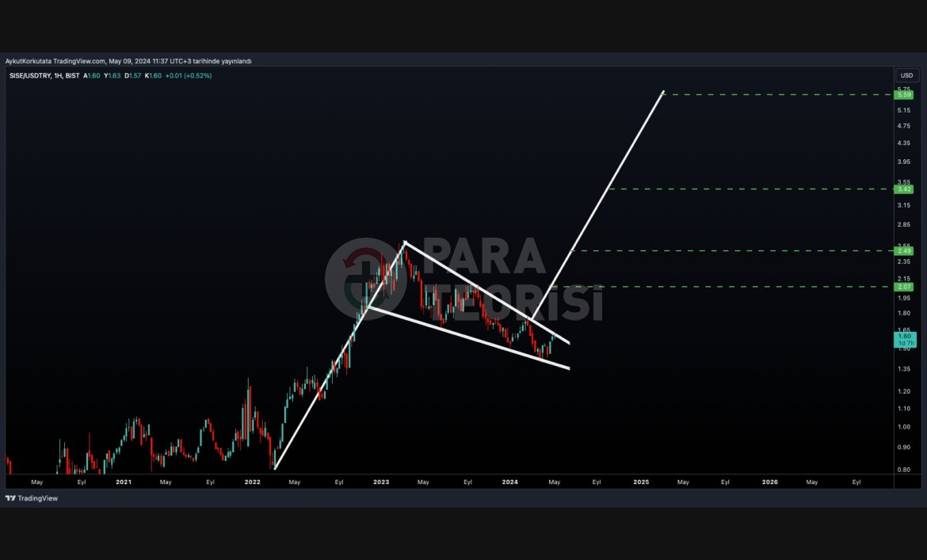Click the 2026 label on time axis
927x560 pixels.
point(770,482)
